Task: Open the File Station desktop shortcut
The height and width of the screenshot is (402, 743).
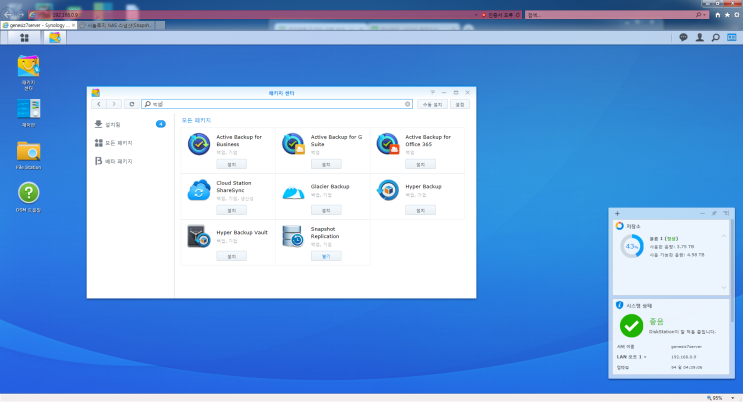Action: [x=28, y=155]
